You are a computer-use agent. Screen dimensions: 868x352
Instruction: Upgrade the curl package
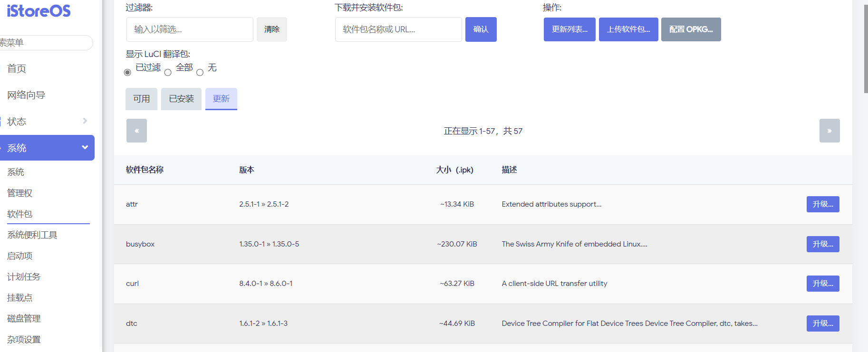[x=822, y=284]
